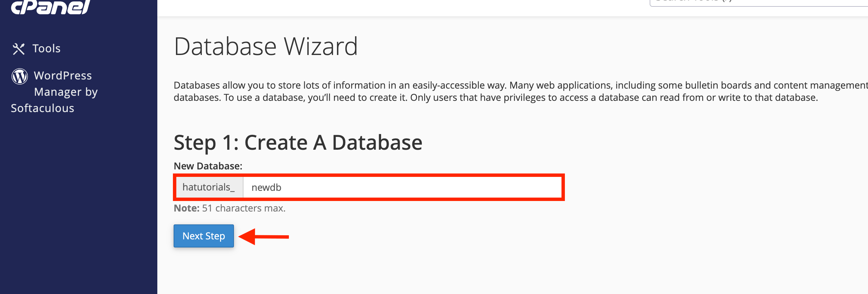
Task: Click the WordPress logo icon
Action: (19, 76)
